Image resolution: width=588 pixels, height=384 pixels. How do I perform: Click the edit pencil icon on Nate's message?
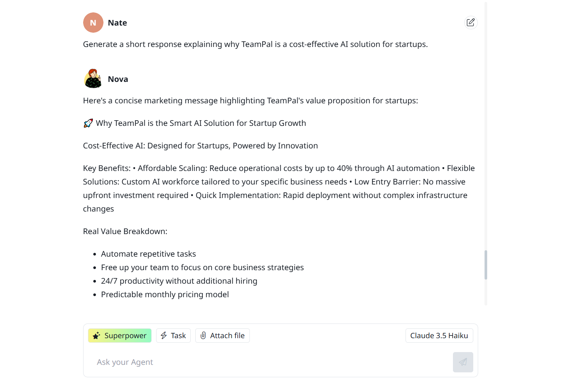click(x=471, y=23)
